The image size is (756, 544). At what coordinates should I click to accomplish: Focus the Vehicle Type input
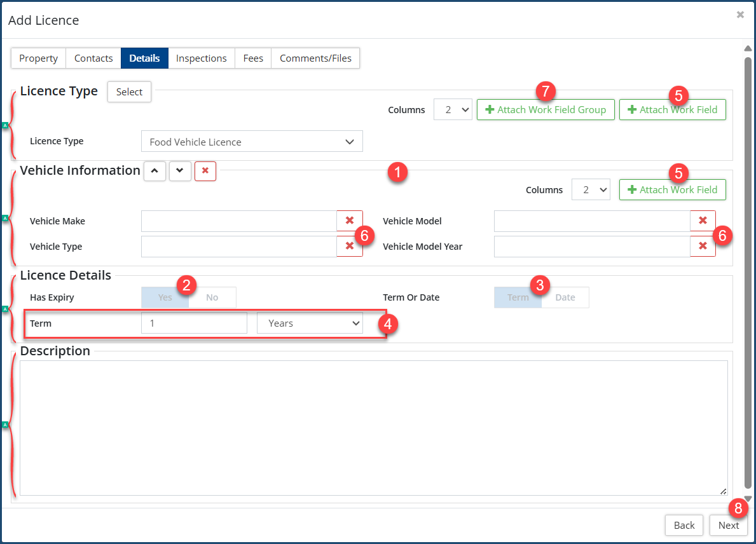point(238,246)
